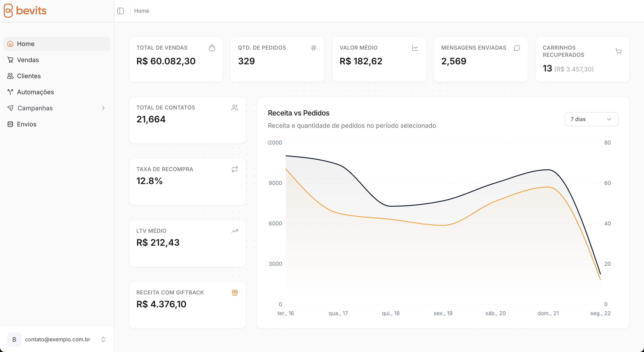Click the repeat arrows icon in Taxa de Recompra
The height and width of the screenshot is (352, 644).
click(x=235, y=169)
